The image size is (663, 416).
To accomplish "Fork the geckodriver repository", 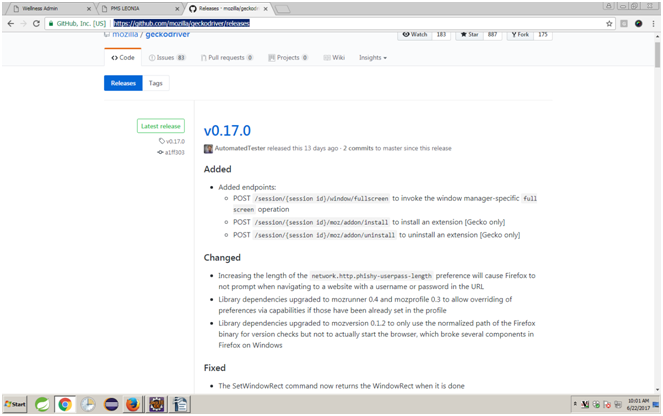I will pos(520,35).
